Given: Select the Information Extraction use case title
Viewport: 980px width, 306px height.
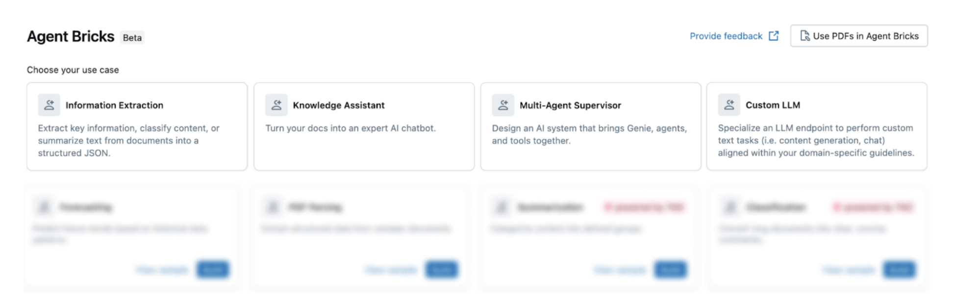Looking at the screenshot, I should pyautogui.click(x=114, y=105).
